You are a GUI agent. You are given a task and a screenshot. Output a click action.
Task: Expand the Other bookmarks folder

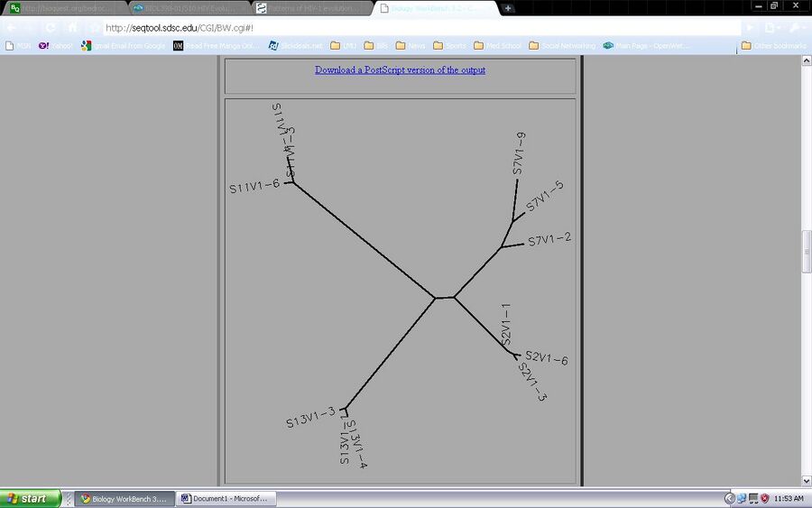[x=773, y=45]
